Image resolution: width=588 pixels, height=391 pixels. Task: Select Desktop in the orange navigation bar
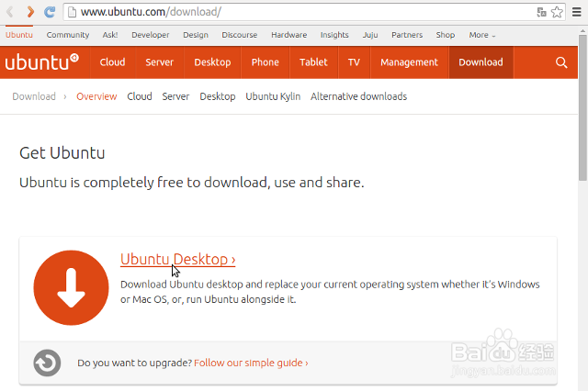[212, 62]
